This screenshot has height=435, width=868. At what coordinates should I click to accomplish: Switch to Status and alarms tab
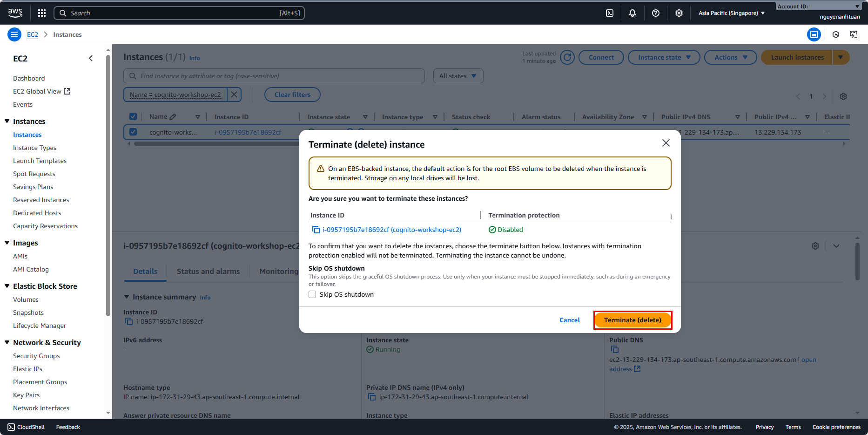(208, 272)
